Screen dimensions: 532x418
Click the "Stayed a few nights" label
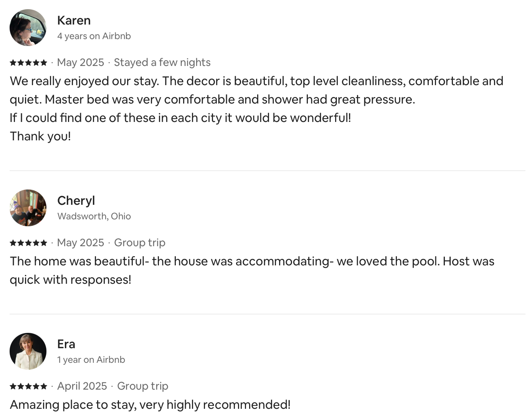pyautogui.click(x=162, y=63)
